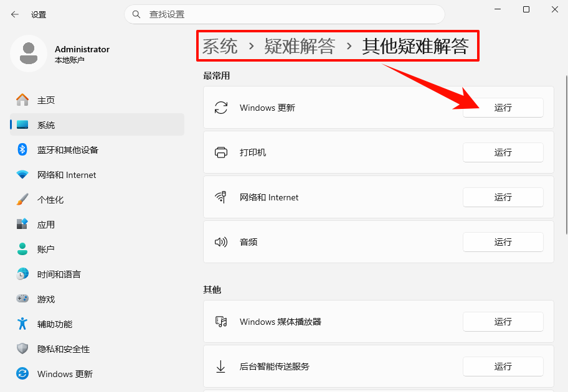Open 隐私和安全性 settings
This screenshot has width=568, height=392.
pos(97,348)
